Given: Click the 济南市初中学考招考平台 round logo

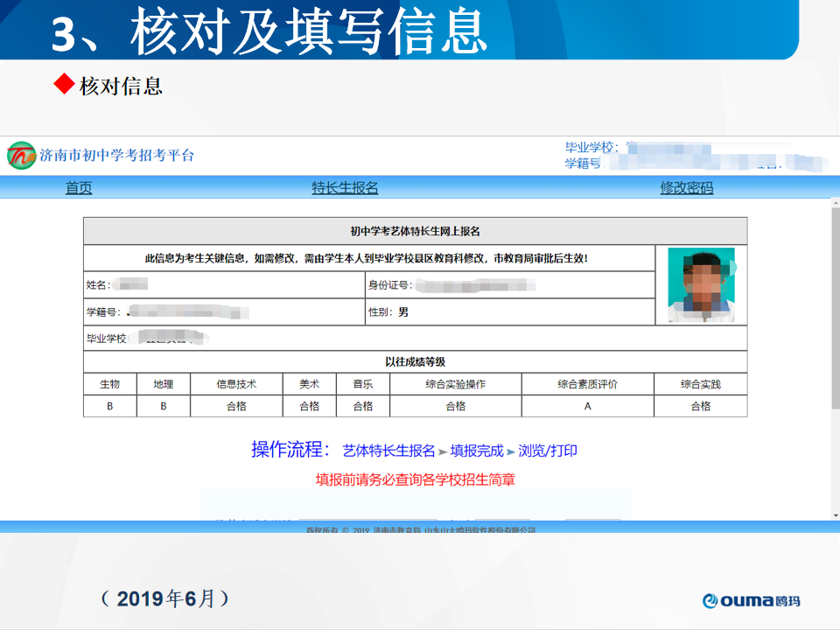Looking at the screenshot, I should click(21, 156).
